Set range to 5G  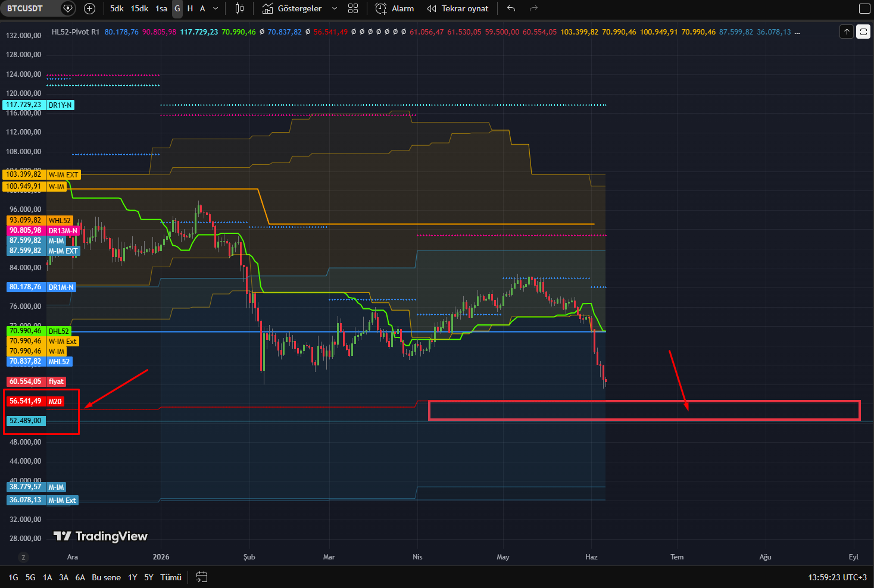coord(30,577)
